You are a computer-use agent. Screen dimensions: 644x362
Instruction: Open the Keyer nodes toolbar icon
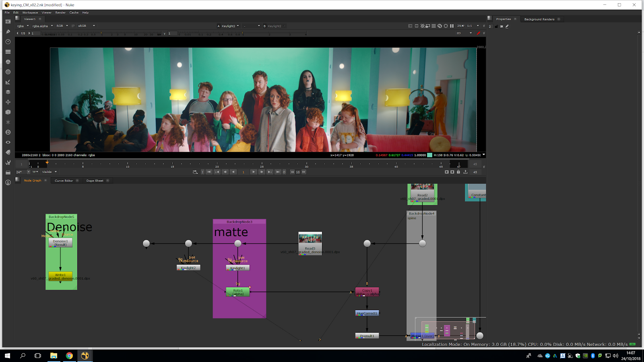tap(8, 82)
